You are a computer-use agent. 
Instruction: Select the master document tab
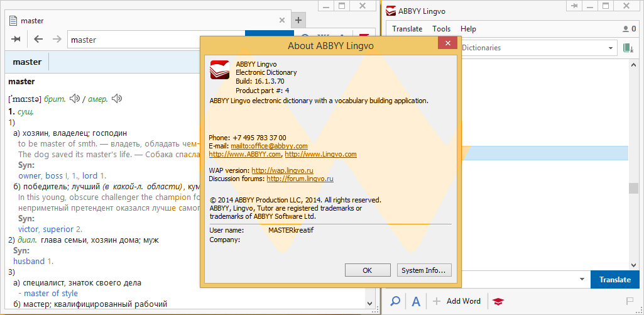148,21
